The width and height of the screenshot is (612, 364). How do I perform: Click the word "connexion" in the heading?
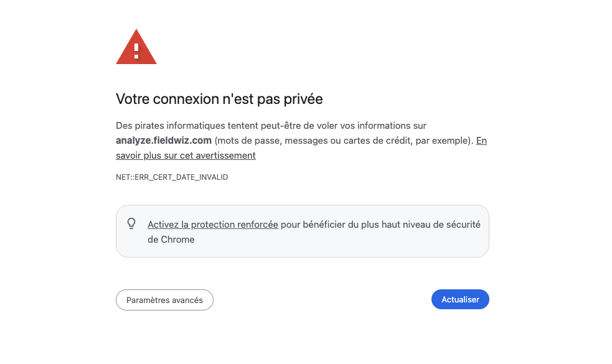(184, 99)
